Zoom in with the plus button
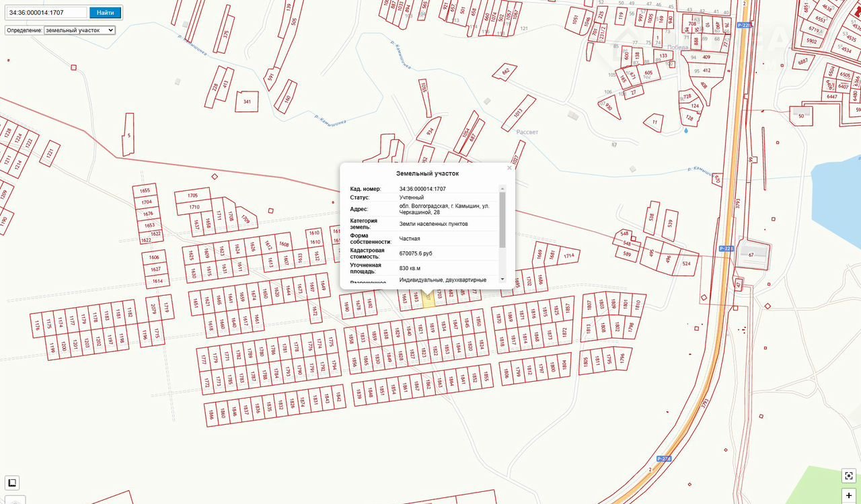The width and height of the screenshot is (861, 504). click(x=849, y=496)
